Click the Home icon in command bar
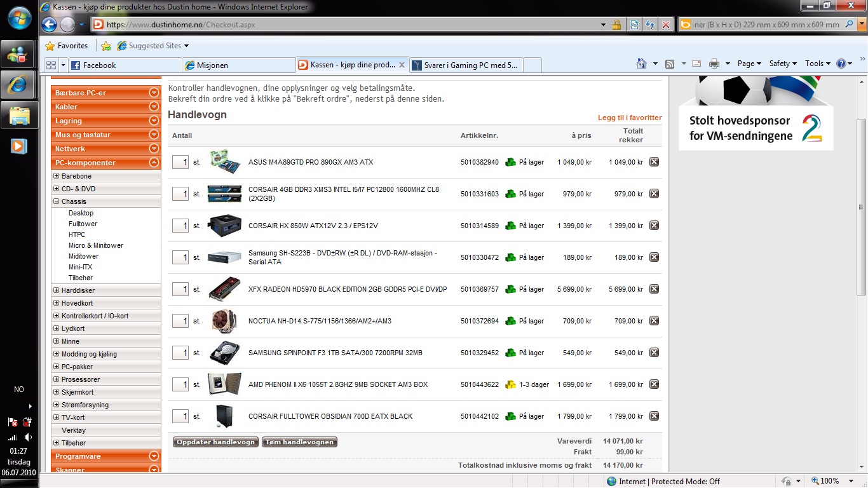The height and width of the screenshot is (488, 868). click(642, 64)
